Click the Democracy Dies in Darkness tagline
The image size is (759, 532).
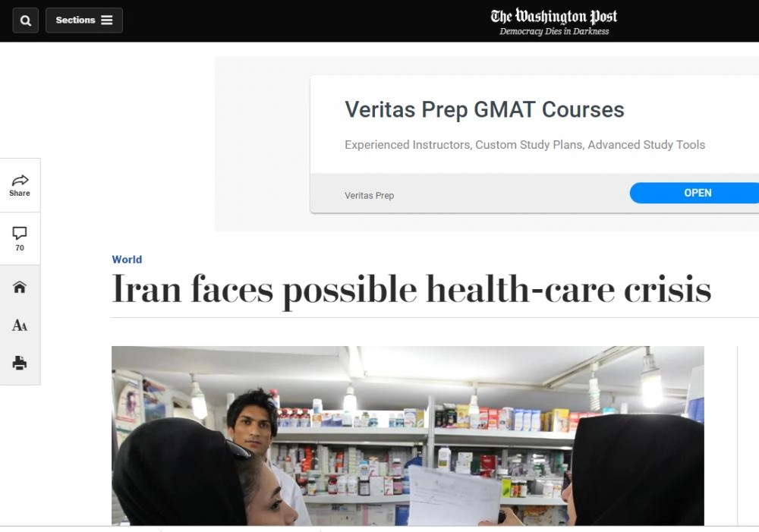[554, 31]
